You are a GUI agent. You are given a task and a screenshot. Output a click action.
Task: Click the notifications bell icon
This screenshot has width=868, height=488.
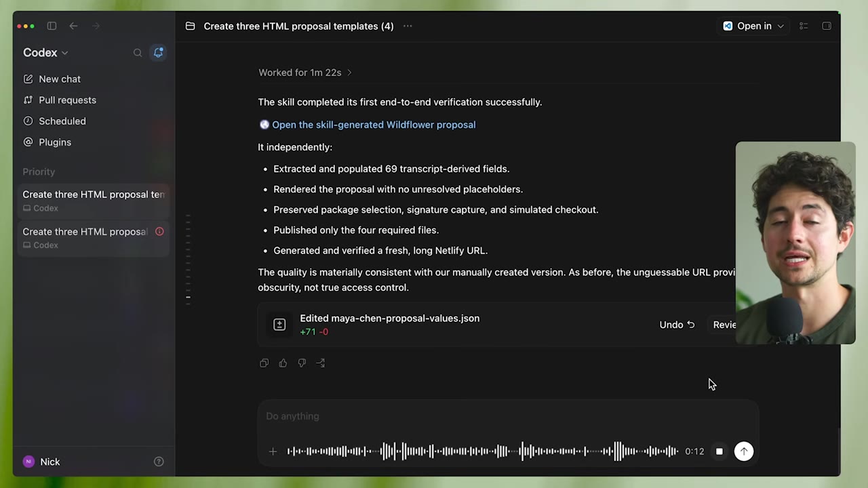tap(159, 52)
